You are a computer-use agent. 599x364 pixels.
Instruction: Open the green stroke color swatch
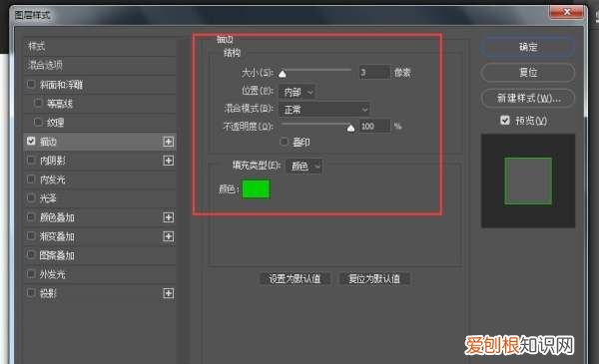256,189
